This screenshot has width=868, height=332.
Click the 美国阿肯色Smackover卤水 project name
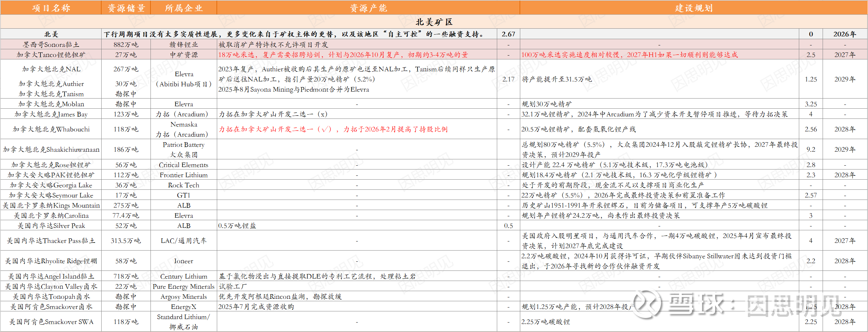tap(51, 306)
